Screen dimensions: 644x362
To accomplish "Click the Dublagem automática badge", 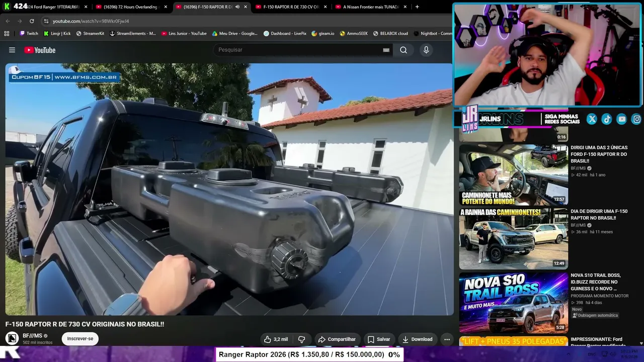I will pos(596,316).
